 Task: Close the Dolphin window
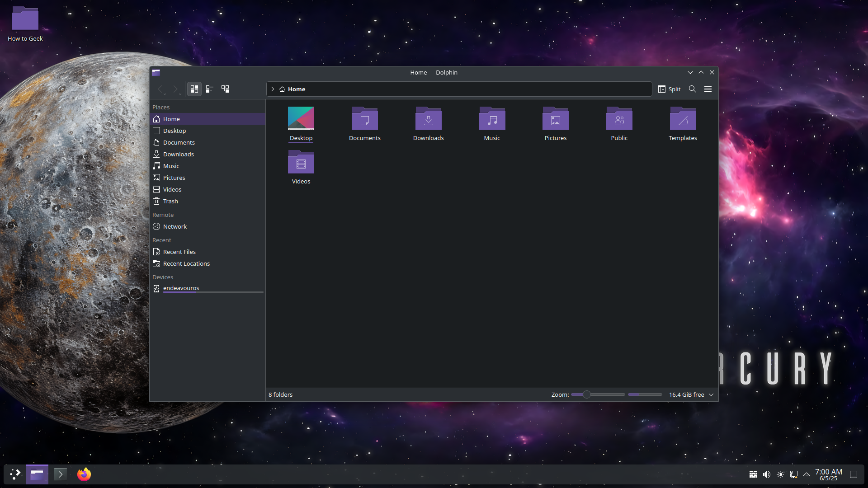tap(712, 72)
